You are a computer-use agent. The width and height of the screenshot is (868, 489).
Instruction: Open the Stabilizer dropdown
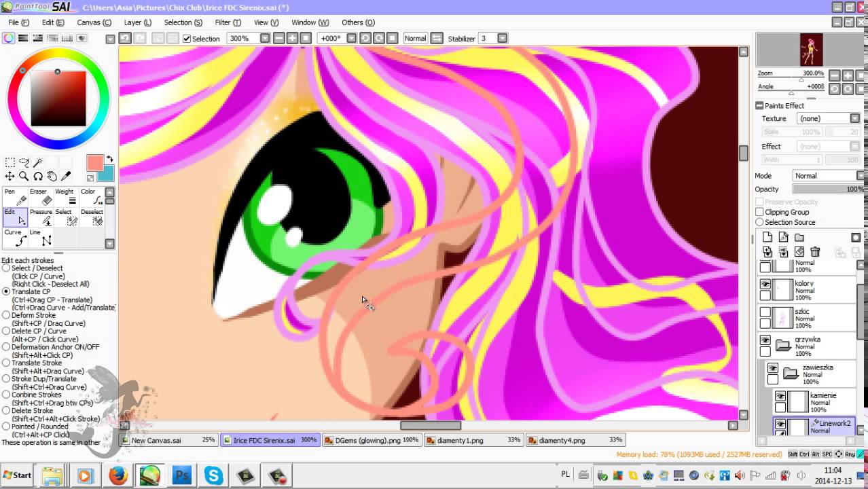tap(502, 38)
